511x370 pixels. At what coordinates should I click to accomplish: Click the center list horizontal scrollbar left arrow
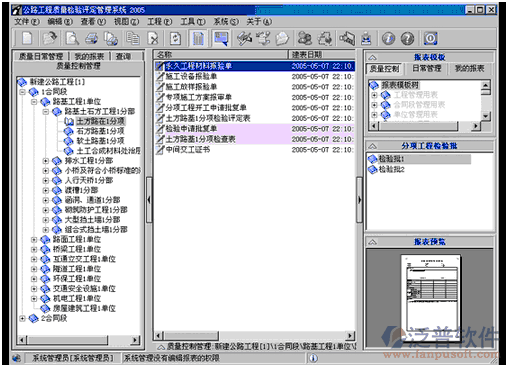159,336
